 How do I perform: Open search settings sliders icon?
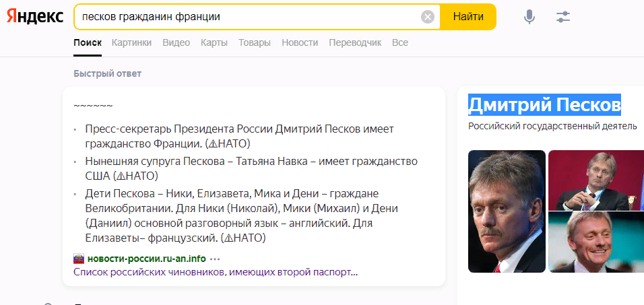(x=563, y=17)
